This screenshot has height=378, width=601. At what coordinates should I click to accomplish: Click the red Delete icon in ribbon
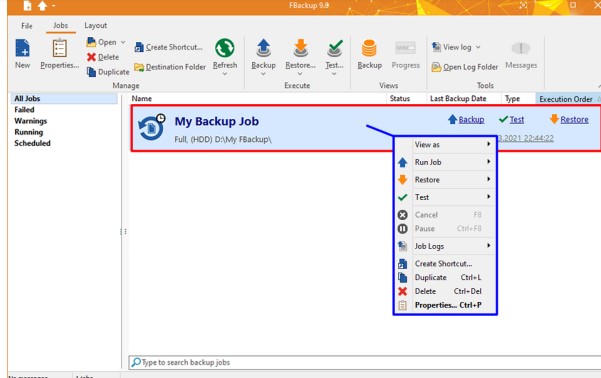click(91, 57)
